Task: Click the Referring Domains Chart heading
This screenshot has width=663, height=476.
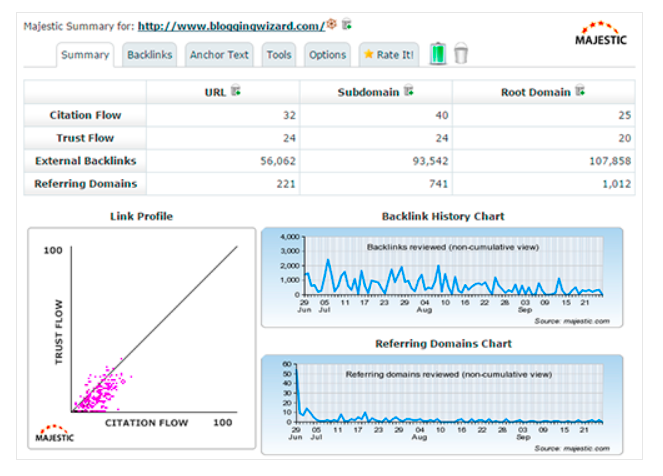Action: (443, 344)
